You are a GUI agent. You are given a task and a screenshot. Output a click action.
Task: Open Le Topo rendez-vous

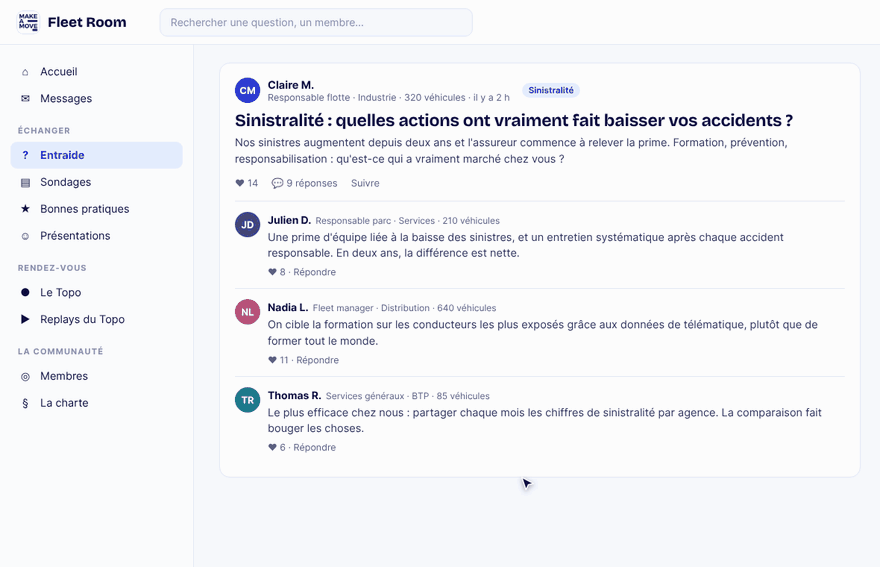pos(97,292)
